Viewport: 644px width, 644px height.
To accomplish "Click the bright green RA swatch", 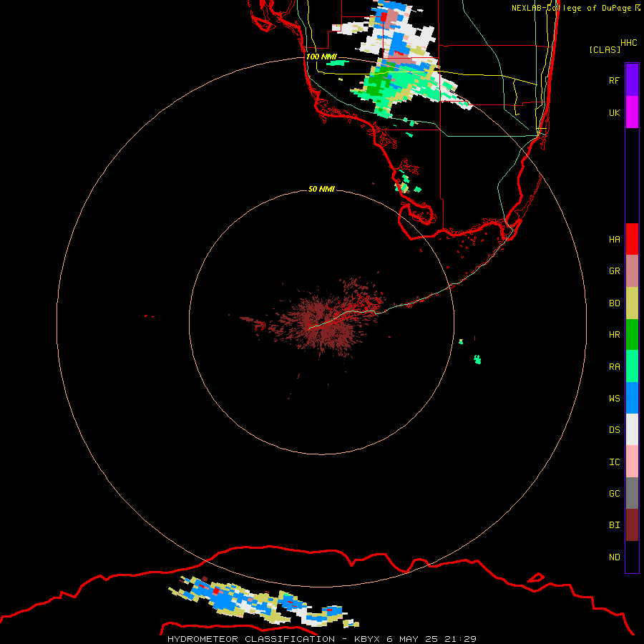I will (x=632, y=366).
